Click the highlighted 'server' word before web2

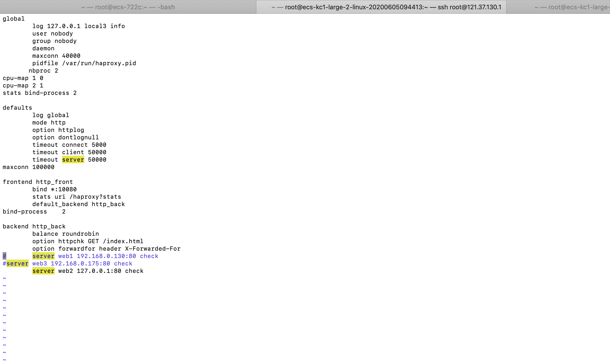43,271
